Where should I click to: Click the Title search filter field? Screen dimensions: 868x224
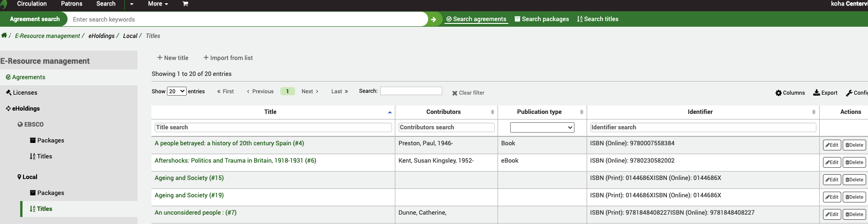click(x=273, y=127)
